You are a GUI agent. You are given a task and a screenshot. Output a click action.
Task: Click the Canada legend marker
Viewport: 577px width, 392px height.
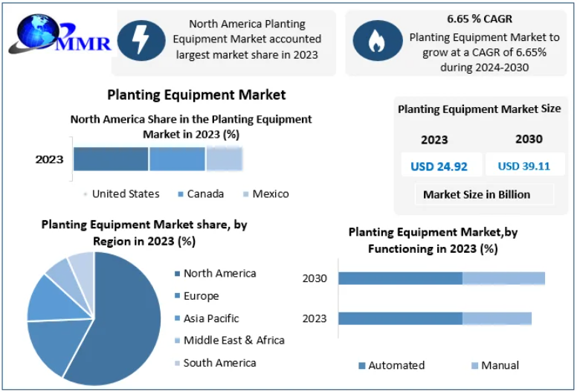tap(181, 194)
